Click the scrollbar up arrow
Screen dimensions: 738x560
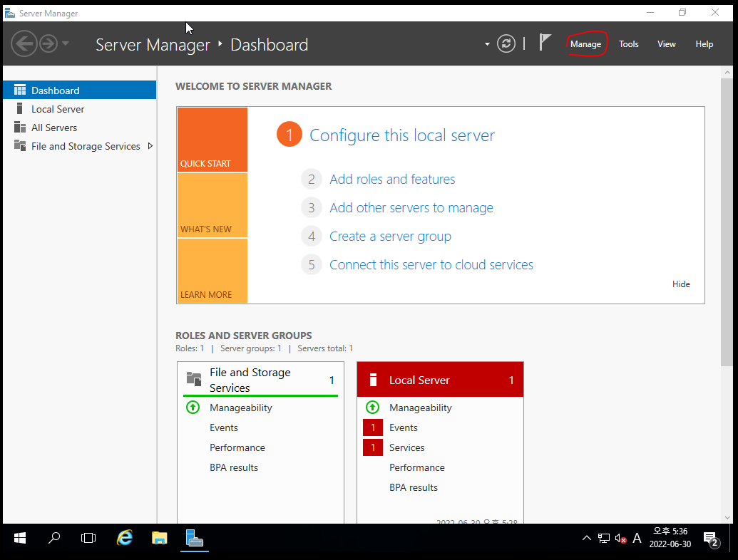pos(727,73)
